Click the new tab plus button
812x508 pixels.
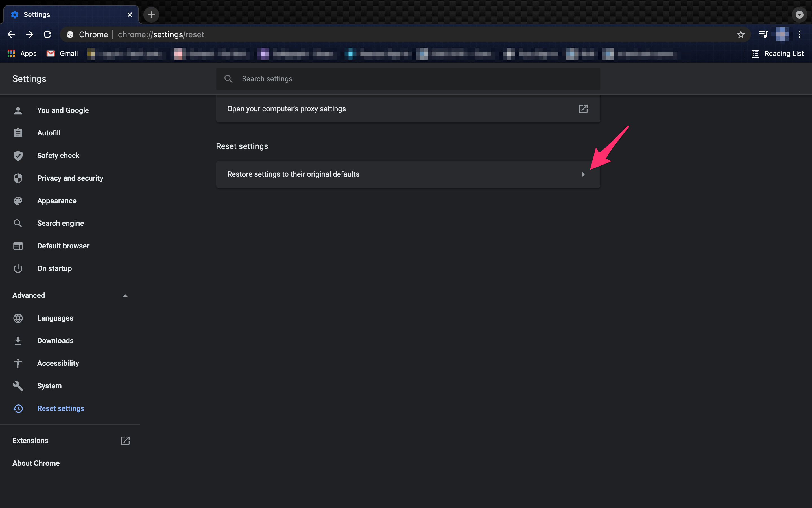(x=151, y=15)
